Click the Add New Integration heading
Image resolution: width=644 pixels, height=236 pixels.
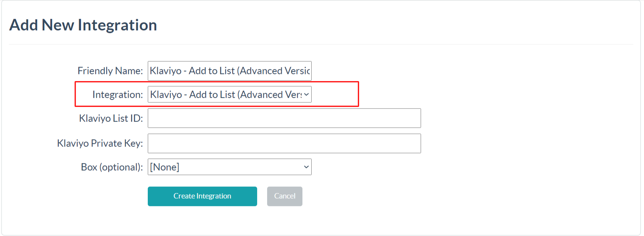(83, 25)
